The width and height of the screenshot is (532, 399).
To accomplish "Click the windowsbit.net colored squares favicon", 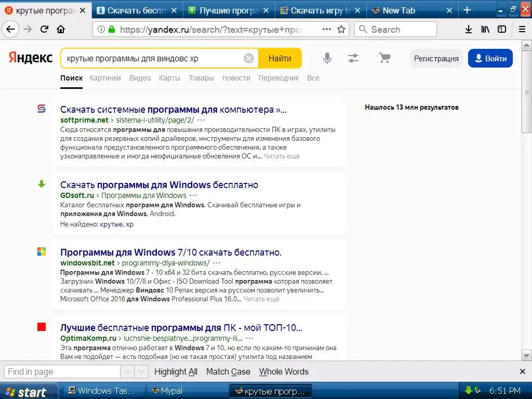I will [x=42, y=251].
